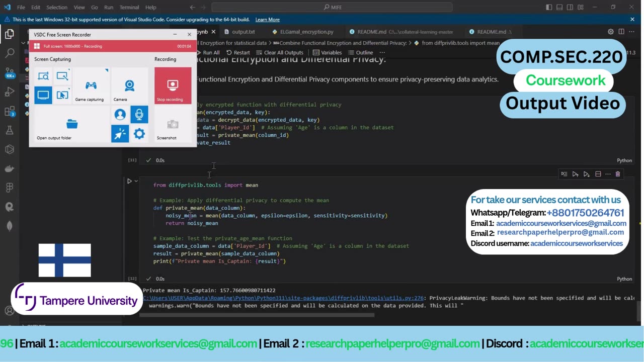This screenshot has width=644, height=362.
Task: Open the Figma view in activity bar
Action: tap(10, 188)
